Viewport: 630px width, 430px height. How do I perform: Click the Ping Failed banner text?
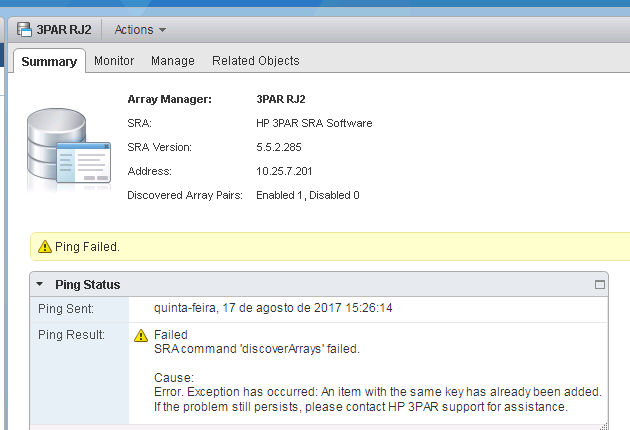pos(87,247)
